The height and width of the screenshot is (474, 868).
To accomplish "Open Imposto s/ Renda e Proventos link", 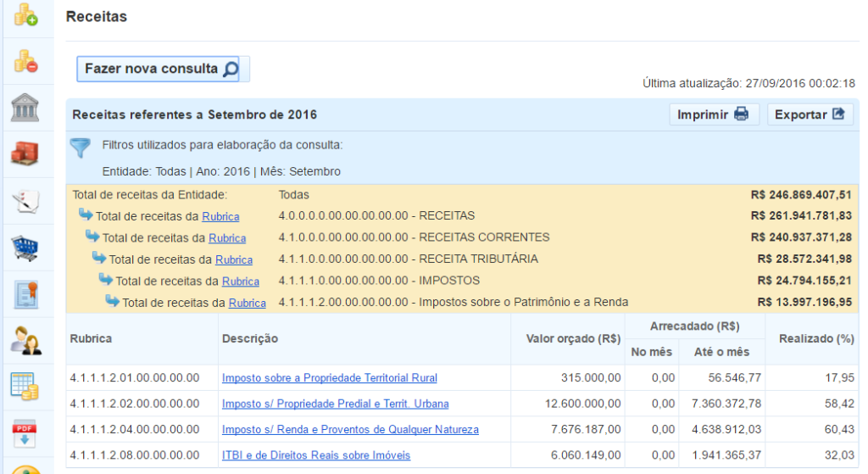I will [349, 430].
